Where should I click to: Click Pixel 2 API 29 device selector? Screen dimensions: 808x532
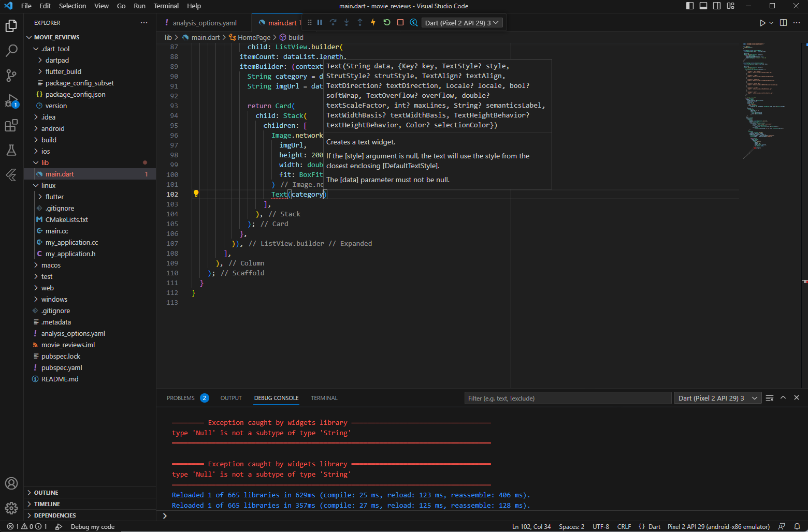718,526
